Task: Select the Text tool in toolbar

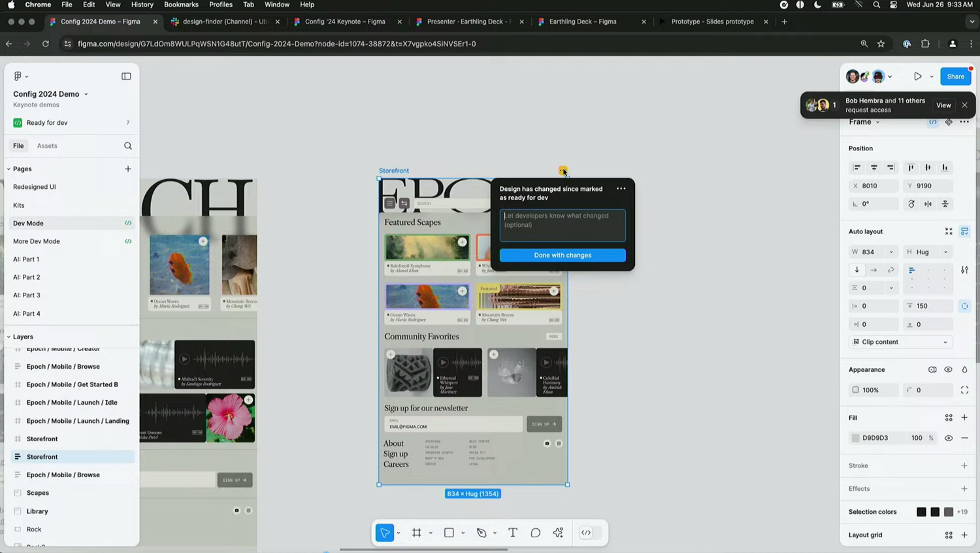Action: tap(513, 533)
